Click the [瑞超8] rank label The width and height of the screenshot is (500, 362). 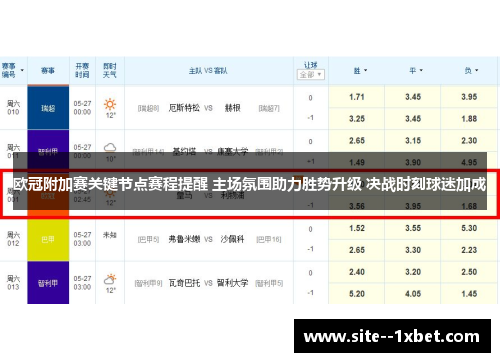tap(149, 108)
